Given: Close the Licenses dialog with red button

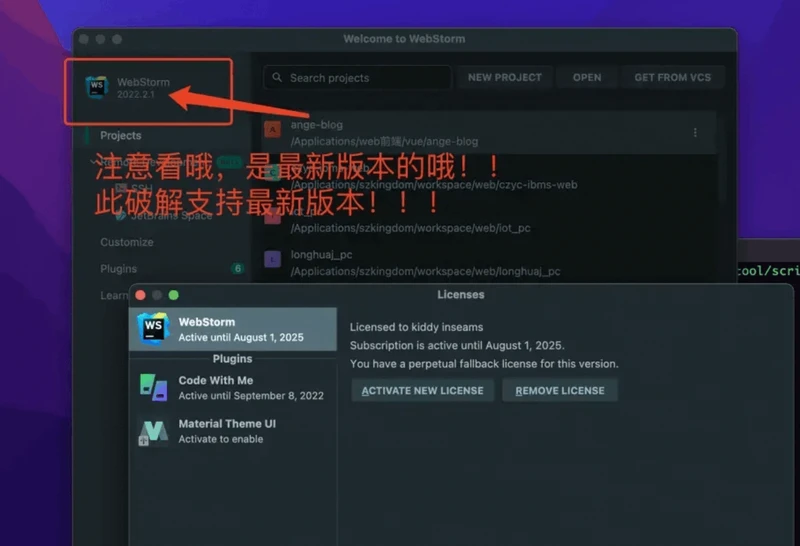Looking at the screenshot, I should (141, 295).
